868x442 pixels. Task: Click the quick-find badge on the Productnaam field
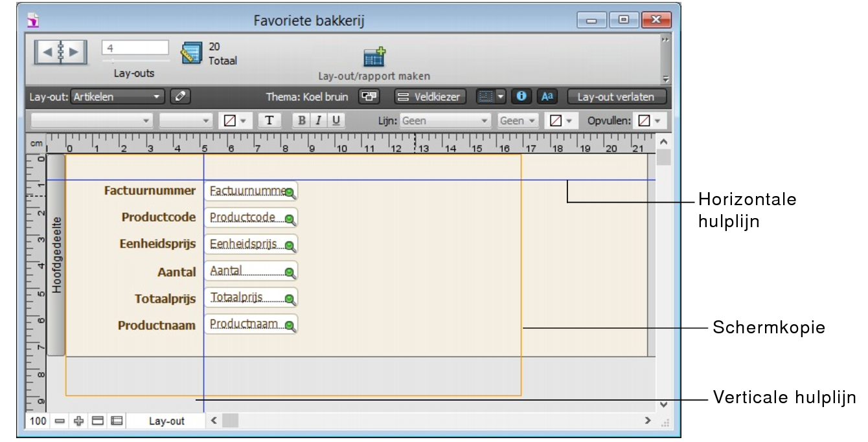290,327
